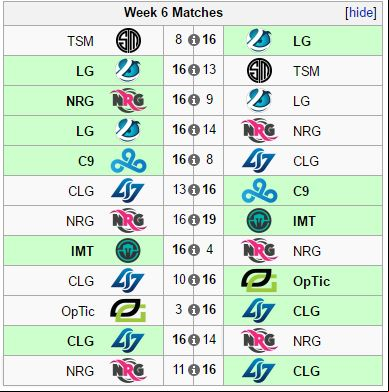Collapse the Week 6 Matches table via hide
This screenshot has height=392, width=389.
pyautogui.click(x=361, y=13)
